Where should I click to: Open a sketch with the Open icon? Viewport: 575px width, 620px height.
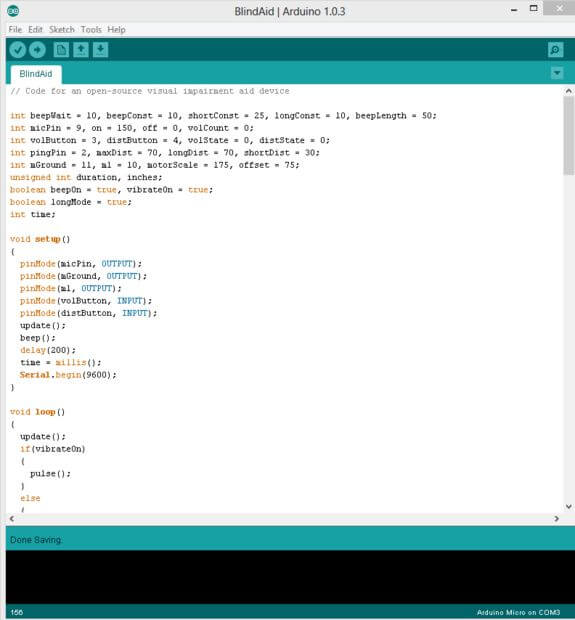click(81, 50)
